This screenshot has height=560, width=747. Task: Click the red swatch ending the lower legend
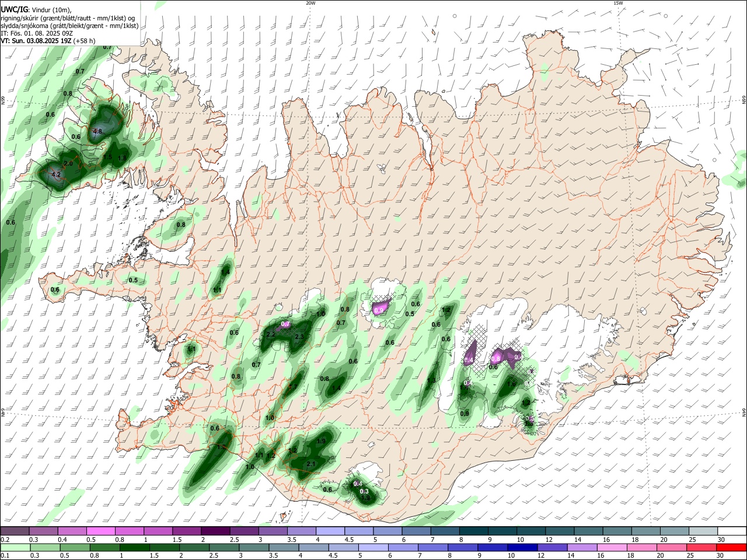732,547
